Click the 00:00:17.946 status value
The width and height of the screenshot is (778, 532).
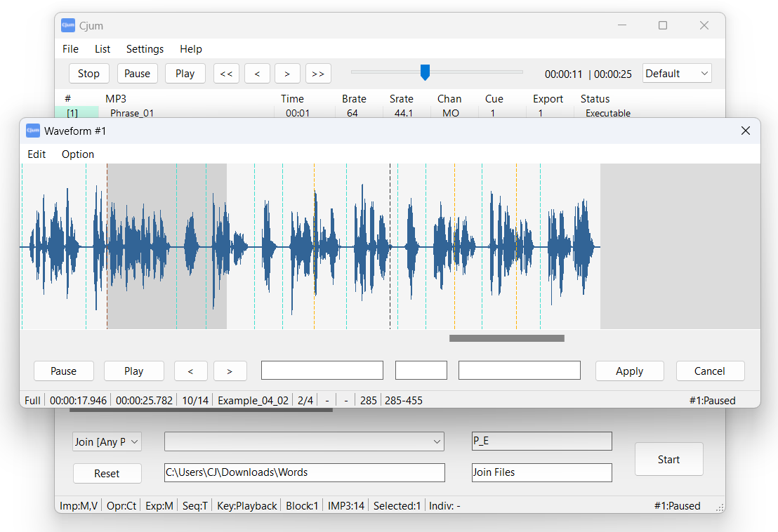click(79, 400)
